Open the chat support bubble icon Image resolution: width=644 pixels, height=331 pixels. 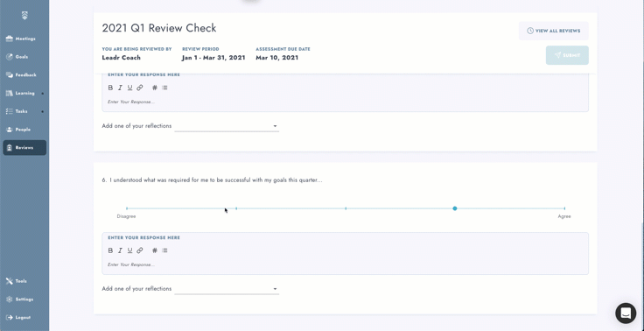[x=626, y=313]
